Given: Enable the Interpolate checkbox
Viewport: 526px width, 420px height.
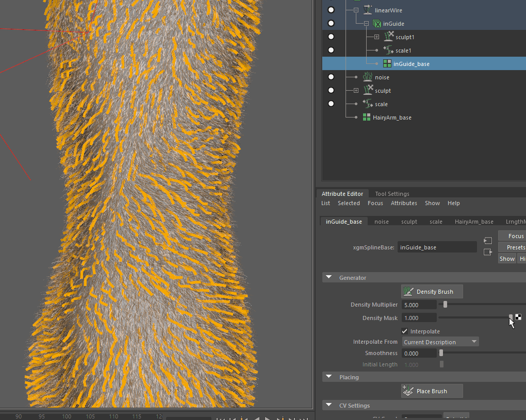Looking at the screenshot, I should tap(406, 331).
